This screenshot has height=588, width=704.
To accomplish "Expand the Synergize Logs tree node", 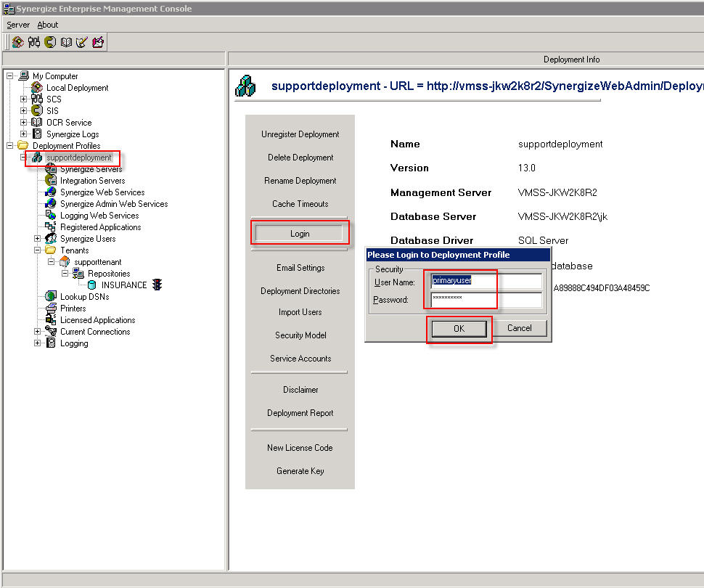I will (23, 134).
